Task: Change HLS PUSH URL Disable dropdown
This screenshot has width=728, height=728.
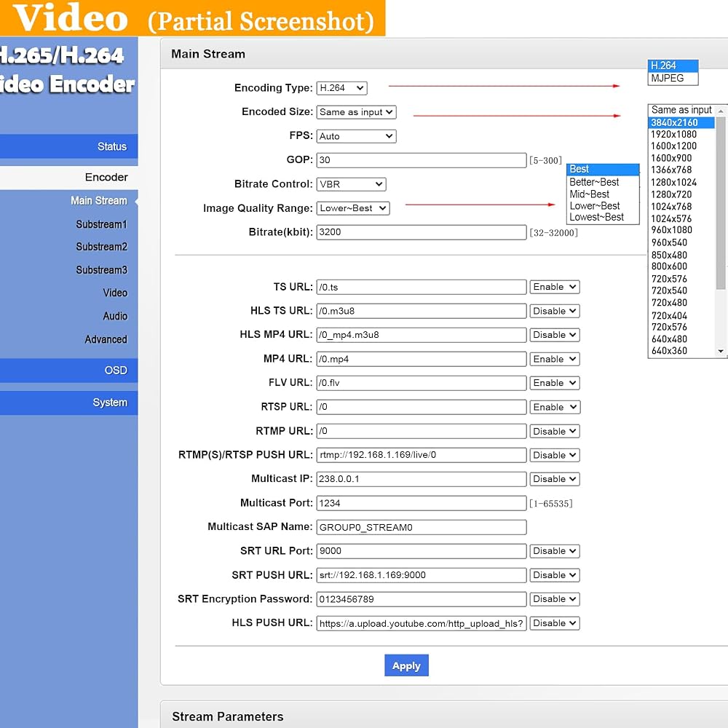Action: click(554, 623)
